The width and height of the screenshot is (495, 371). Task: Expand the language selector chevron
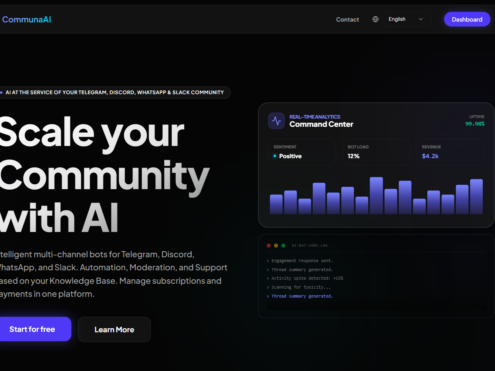pyautogui.click(x=421, y=19)
